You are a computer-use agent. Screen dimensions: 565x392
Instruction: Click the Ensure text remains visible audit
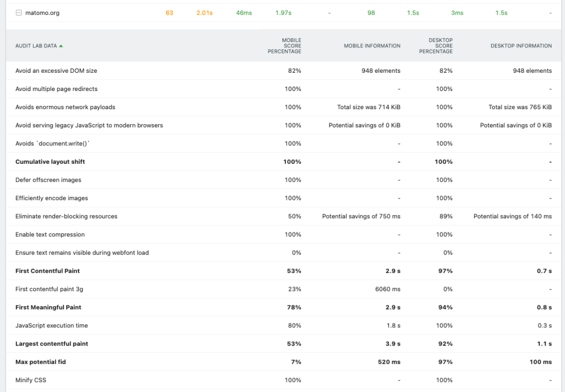82,253
